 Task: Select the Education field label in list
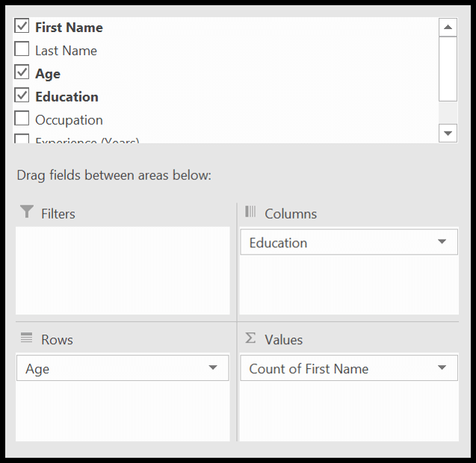67,97
